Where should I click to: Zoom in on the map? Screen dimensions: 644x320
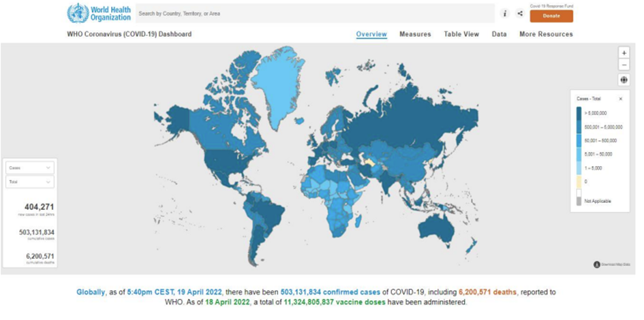(624, 53)
